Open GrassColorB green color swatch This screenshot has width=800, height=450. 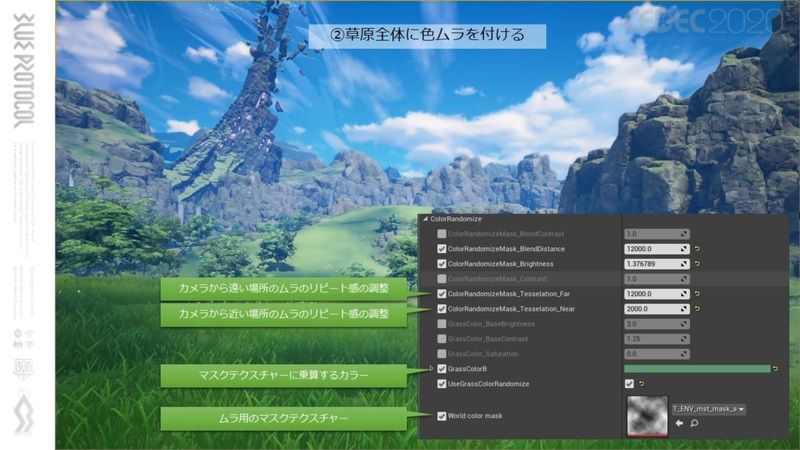click(x=697, y=368)
